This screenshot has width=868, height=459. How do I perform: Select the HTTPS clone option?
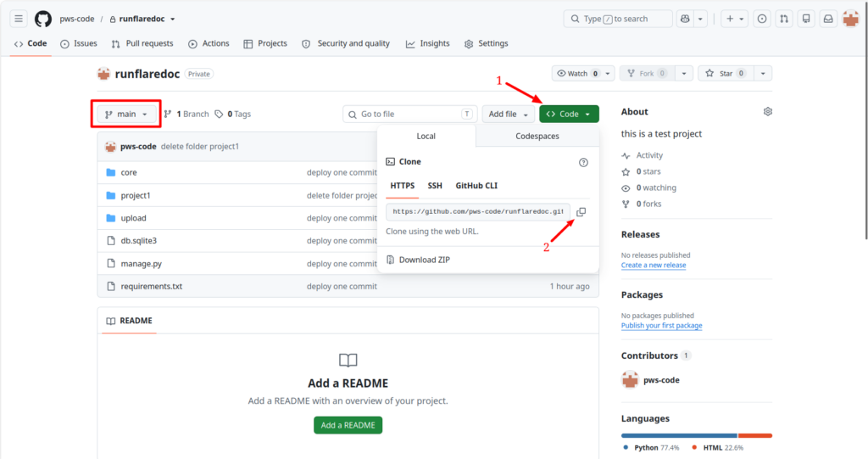402,186
